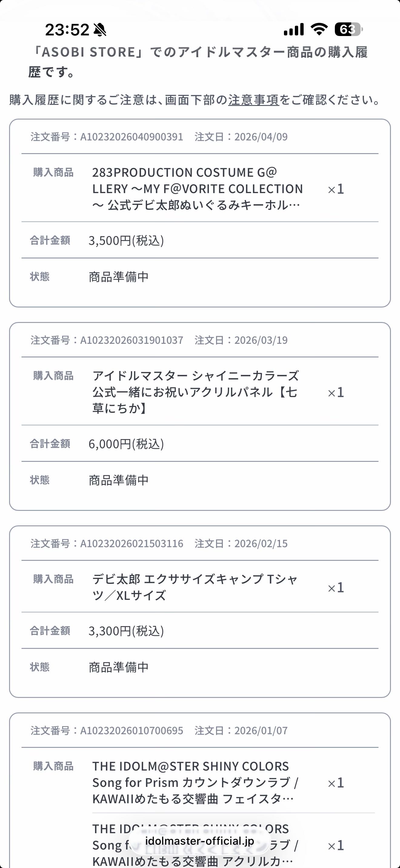Select the Song for Prism フェイスタ… product
The width and height of the screenshot is (400, 868).
195,782
